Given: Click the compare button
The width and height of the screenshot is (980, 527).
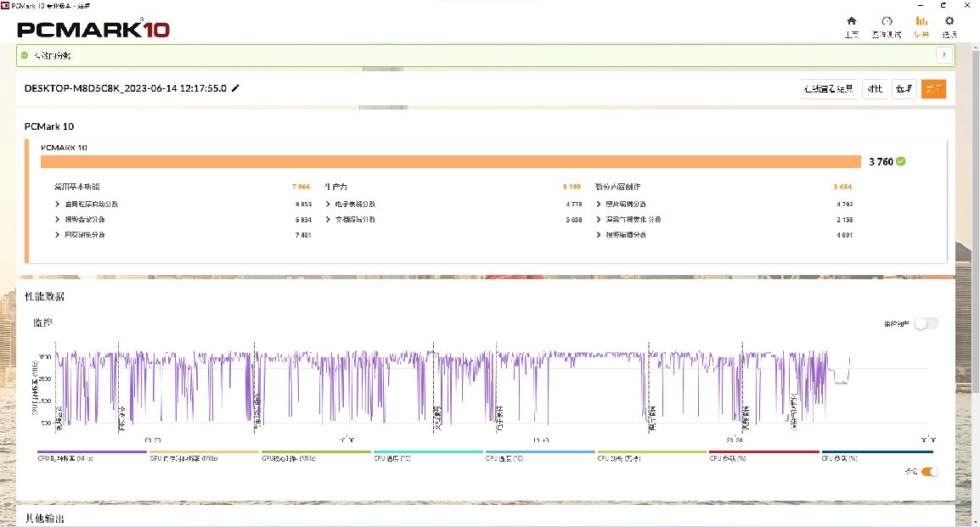Looking at the screenshot, I should click(875, 88).
